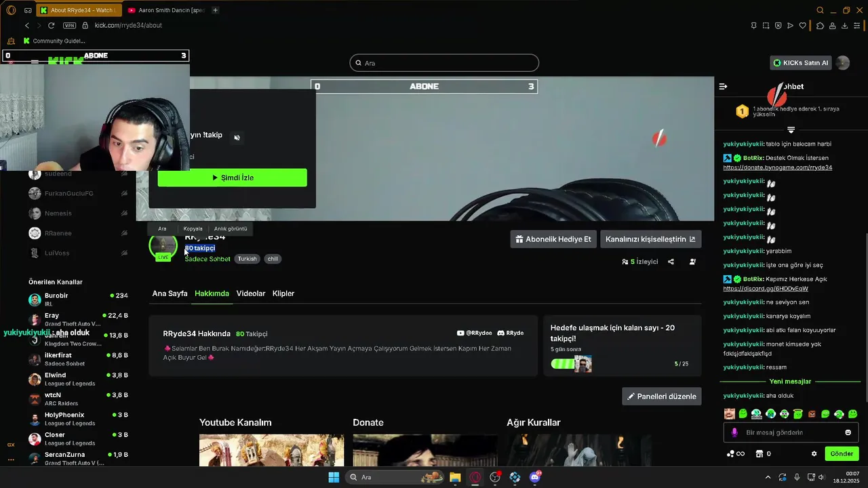Open the @RRydee YouTube link

pyautogui.click(x=475, y=333)
